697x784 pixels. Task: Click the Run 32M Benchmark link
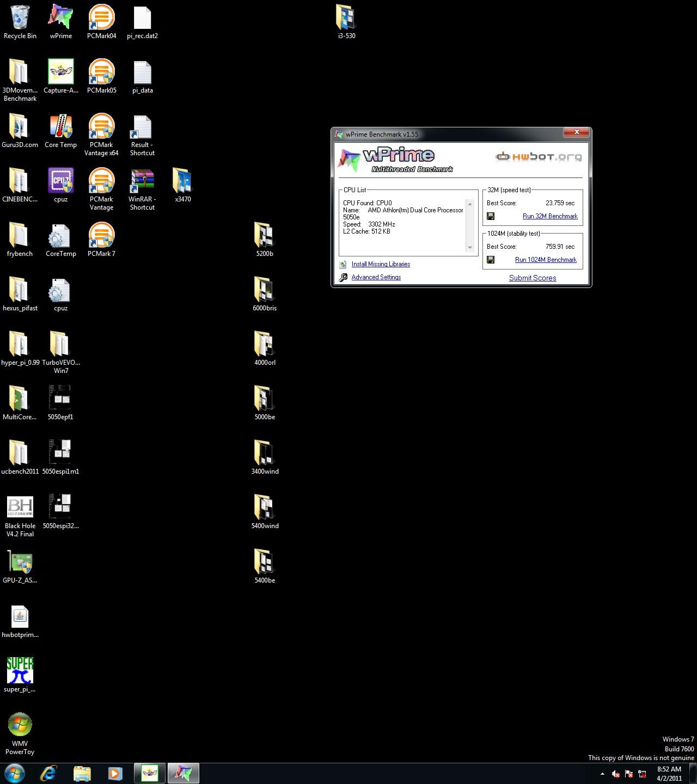(x=550, y=216)
